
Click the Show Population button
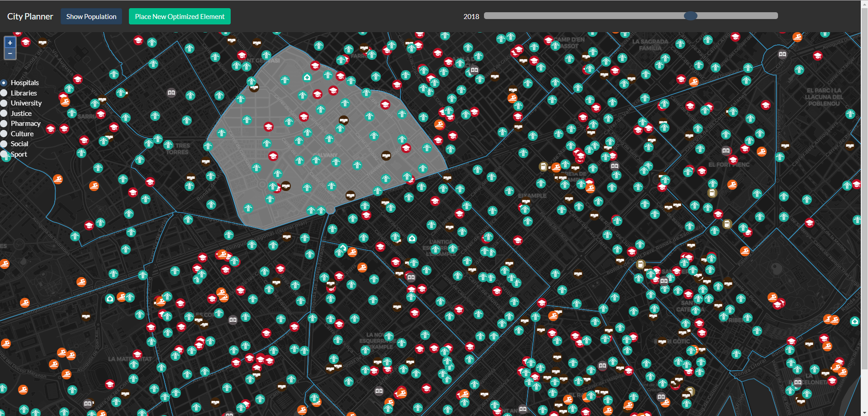(91, 16)
